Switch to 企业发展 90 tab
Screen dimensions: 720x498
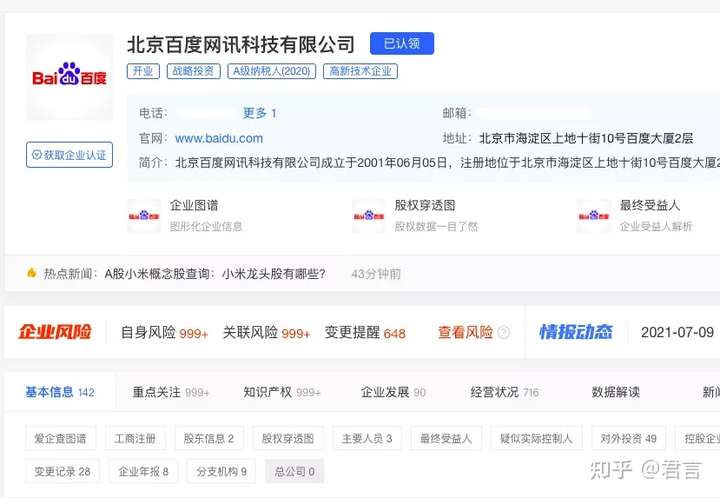[393, 392]
